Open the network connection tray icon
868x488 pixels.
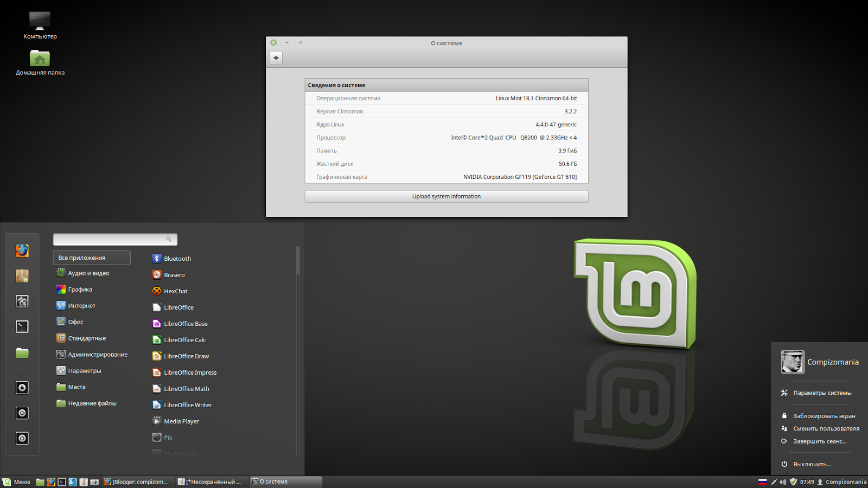coord(774,481)
